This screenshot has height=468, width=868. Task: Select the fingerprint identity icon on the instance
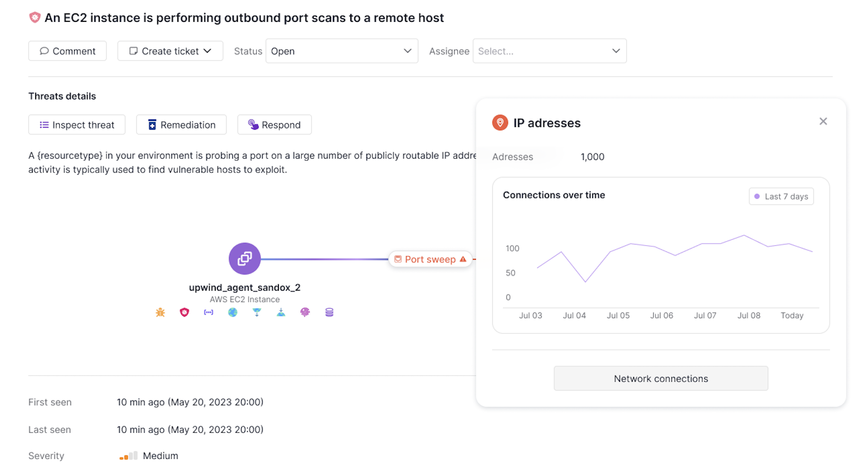pos(305,312)
